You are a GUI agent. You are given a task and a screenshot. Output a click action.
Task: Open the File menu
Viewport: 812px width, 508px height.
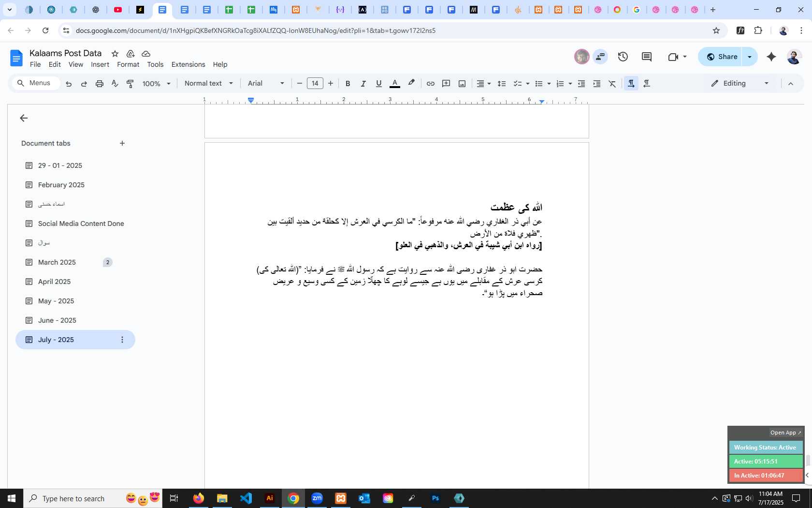35,64
